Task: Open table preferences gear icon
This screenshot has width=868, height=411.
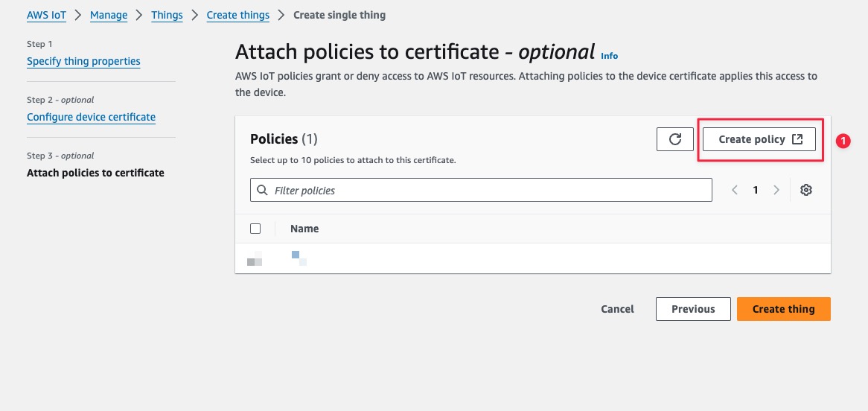Action: tap(805, 190)
